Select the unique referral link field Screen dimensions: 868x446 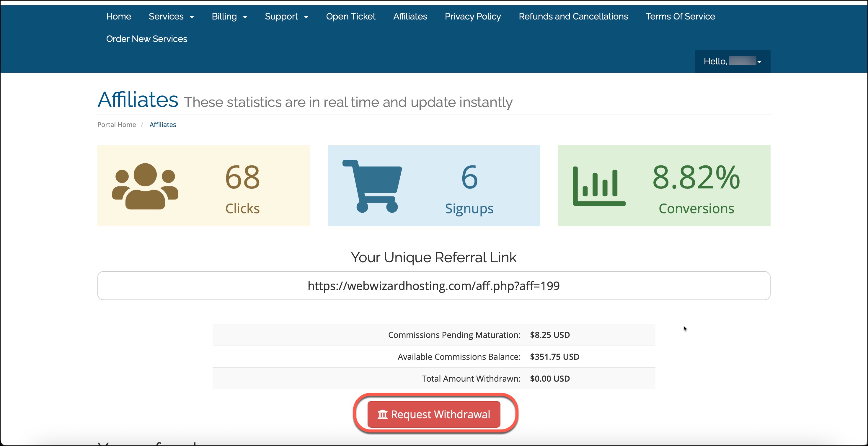(434, 286)
